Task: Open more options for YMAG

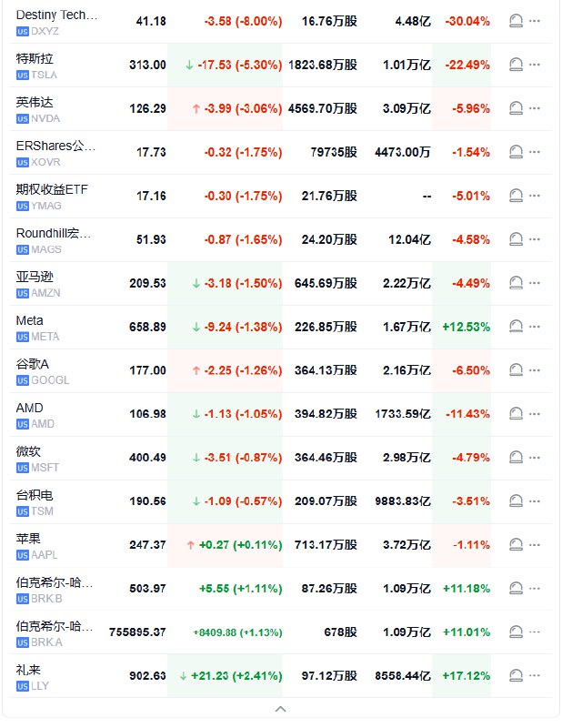Action: (x=535, y=196)
